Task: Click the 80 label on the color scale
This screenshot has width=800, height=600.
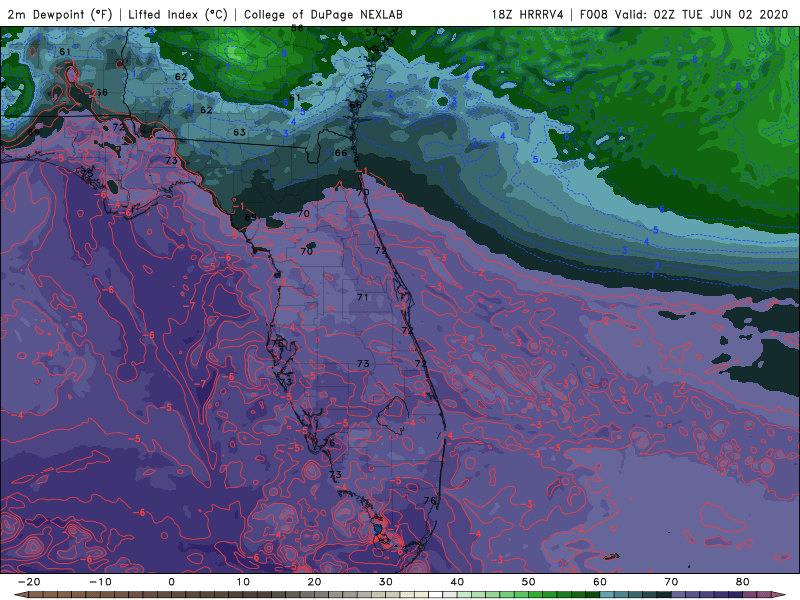Action: [x=743, y=582]
